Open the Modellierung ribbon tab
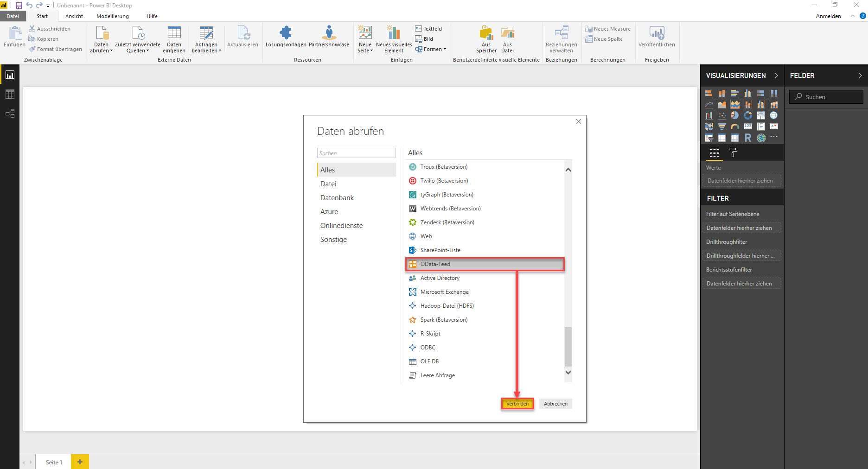This screenshot has width=868, height=469. click(112, 16)
